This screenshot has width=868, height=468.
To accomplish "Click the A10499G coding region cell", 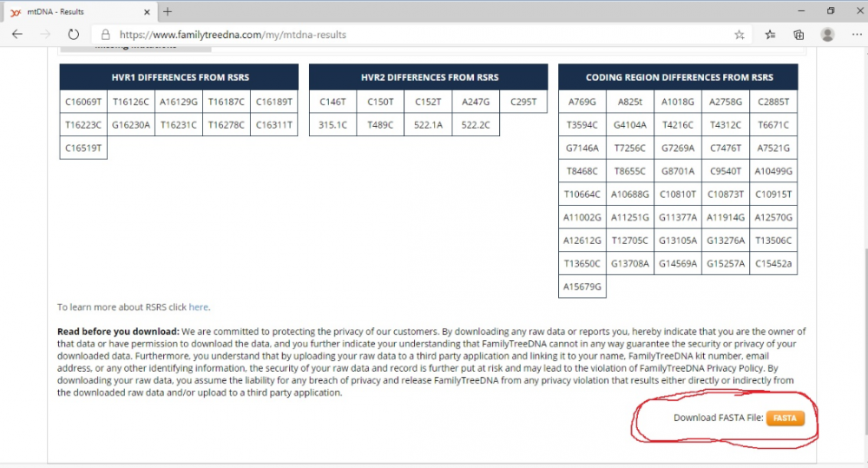I will coord(773,171).
